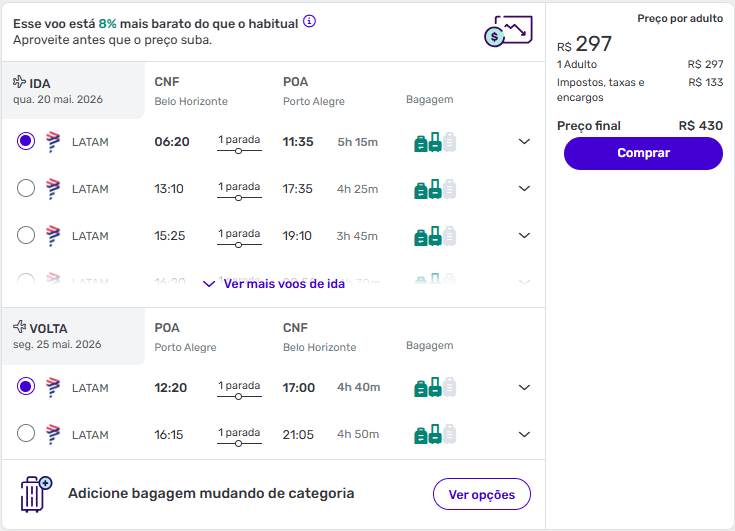Select the 16:15 LATAM return flight

[x=26, y=433]
